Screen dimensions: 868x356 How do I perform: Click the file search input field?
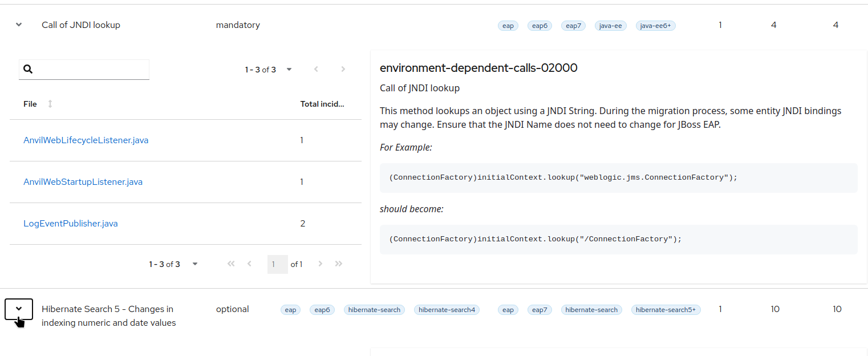[x=91, y=70]
